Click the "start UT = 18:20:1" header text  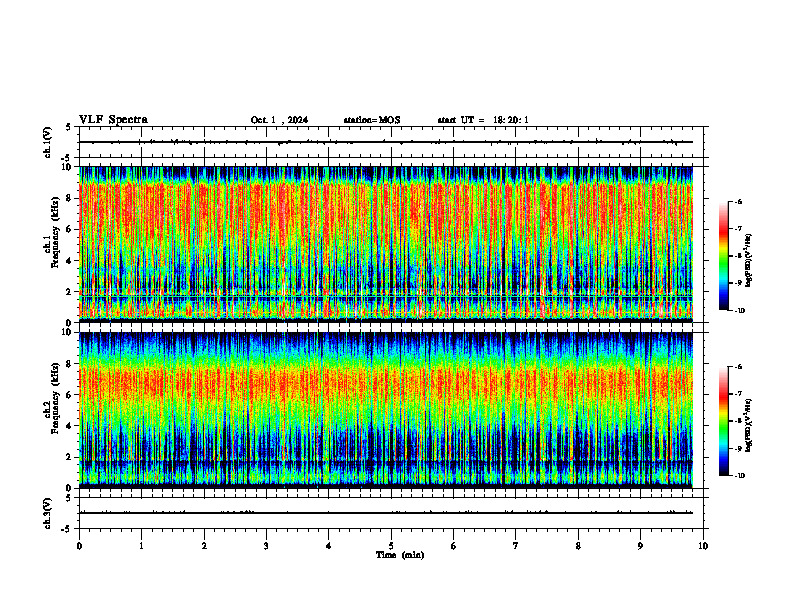point(483,120)
